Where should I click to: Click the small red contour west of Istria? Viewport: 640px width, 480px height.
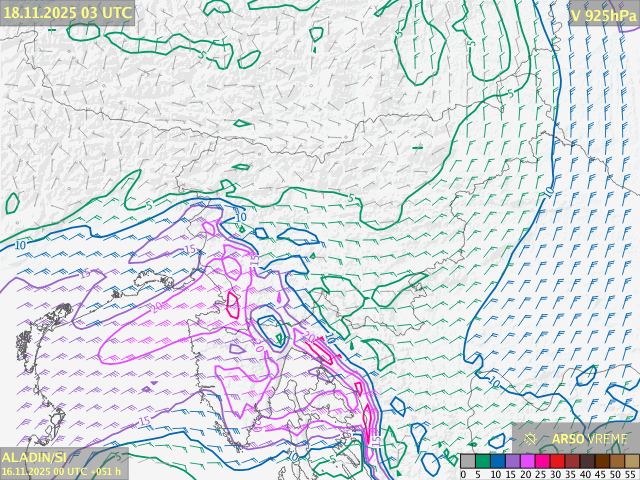coord(233,304)
